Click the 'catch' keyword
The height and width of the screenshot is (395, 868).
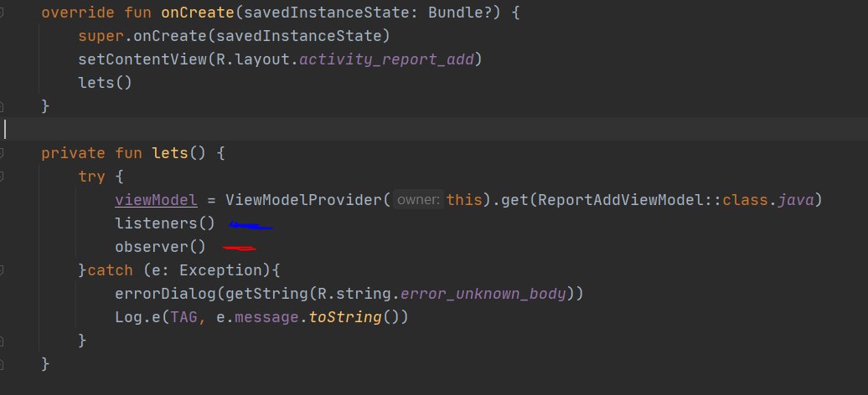[110, 271]
